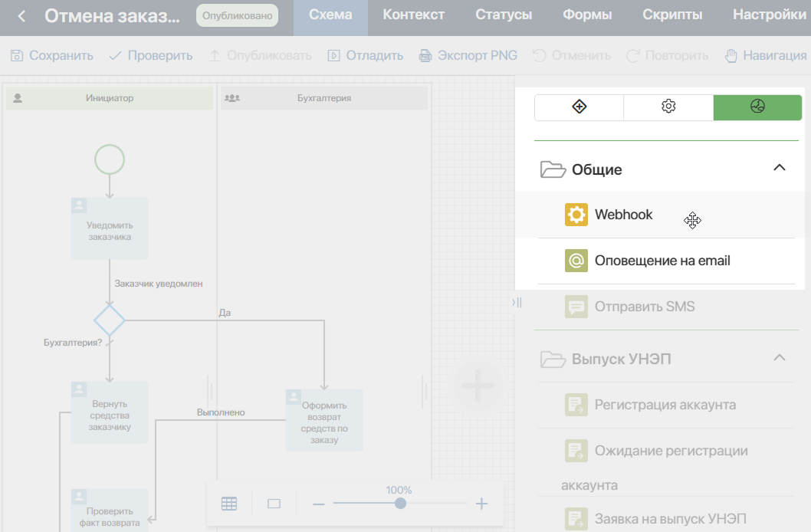Collapse the side panel handle

click(x=517, y=303)
